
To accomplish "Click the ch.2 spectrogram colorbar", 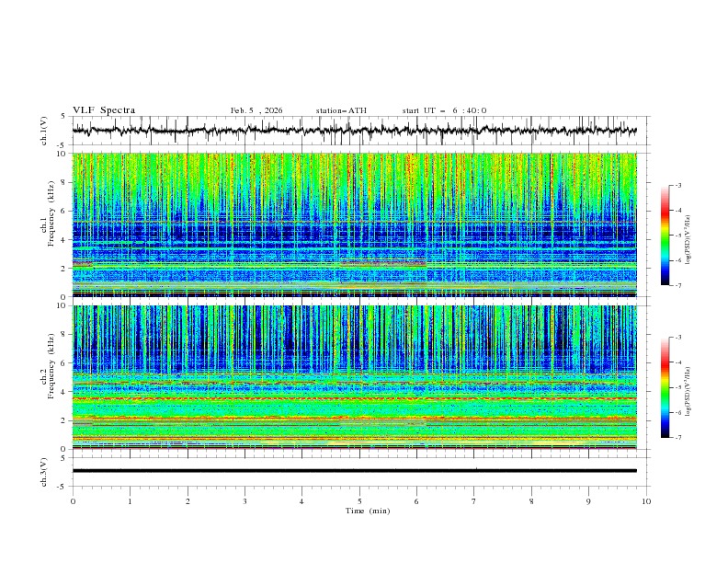I will pos(665,387).
